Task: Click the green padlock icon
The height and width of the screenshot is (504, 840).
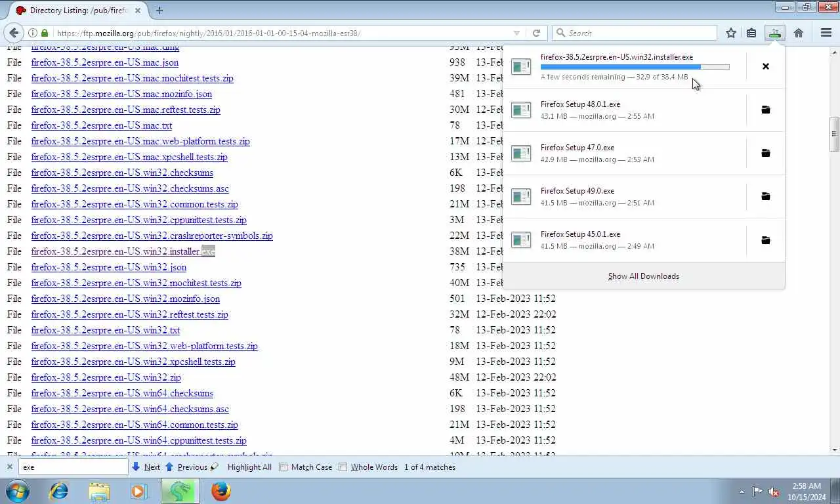Action: click(x=45, y=33)
